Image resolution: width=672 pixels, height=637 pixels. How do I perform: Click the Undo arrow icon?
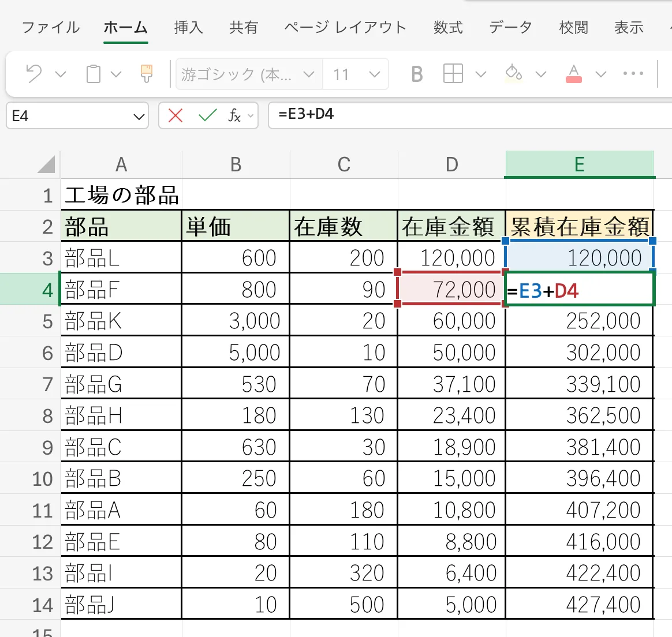[34, 74]
